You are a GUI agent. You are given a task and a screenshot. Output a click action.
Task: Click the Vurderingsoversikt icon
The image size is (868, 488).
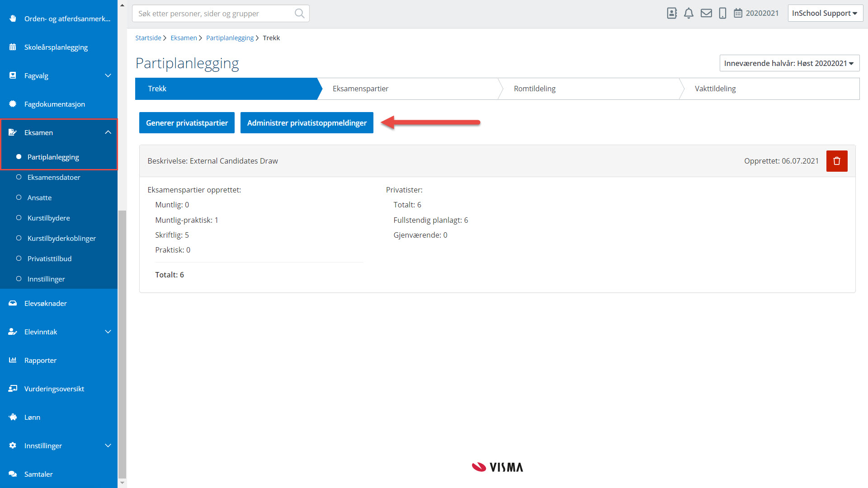[13, 389]
